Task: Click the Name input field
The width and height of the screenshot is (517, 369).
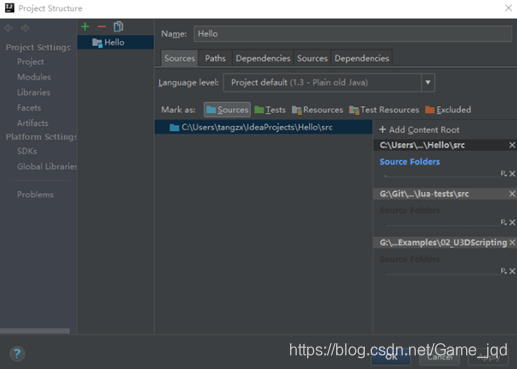Action: click(x=352, y=34)
